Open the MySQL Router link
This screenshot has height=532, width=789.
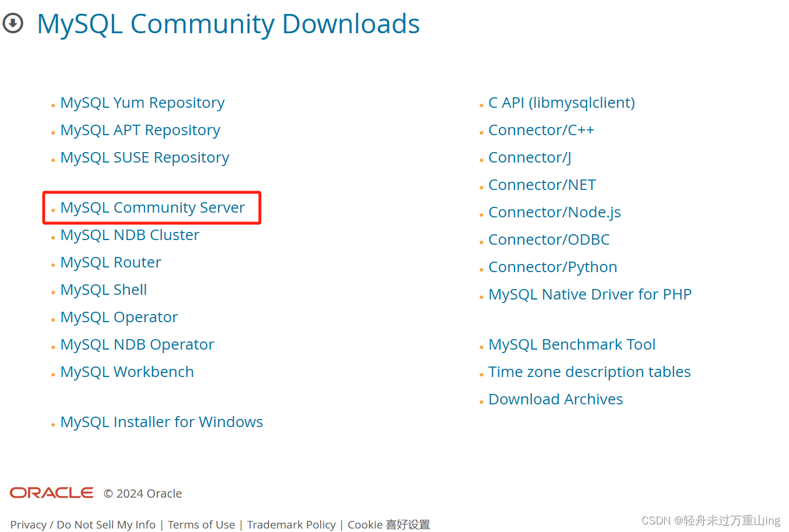111,262
